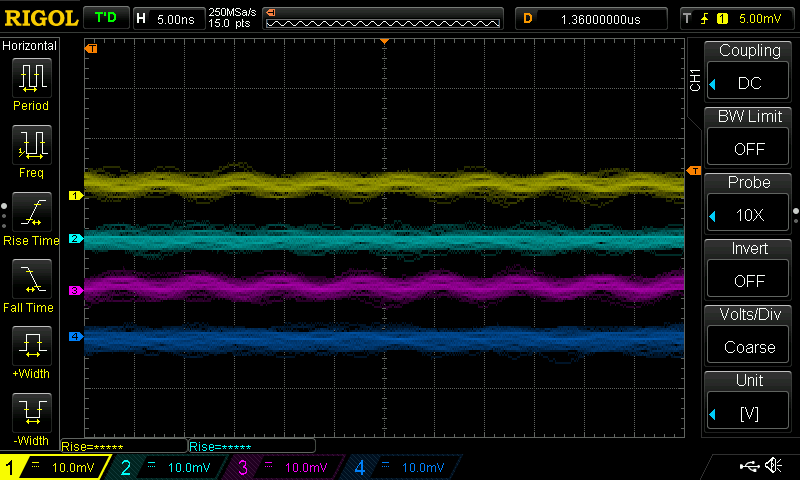Select the Freq measurement icon
The width and height of the screenshot is (800, 480).
30,146
